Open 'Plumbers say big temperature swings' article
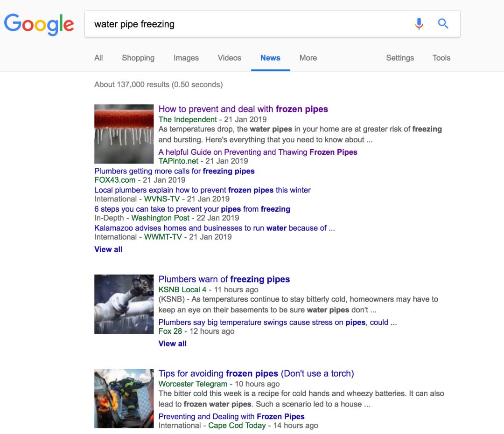 [278, 322]
